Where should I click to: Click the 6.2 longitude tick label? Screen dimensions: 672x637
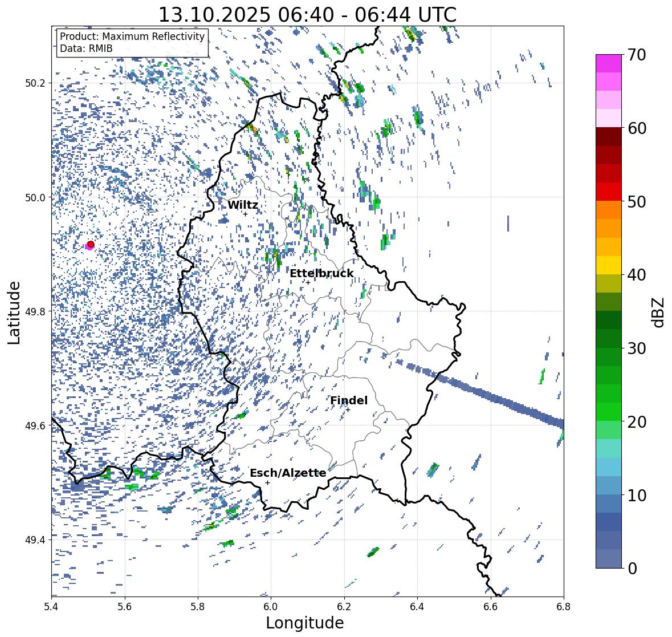pos(344,607)
